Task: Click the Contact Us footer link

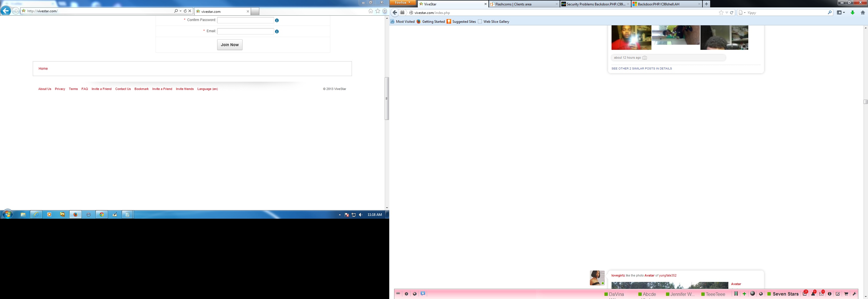Action: [x=123, y=89]
